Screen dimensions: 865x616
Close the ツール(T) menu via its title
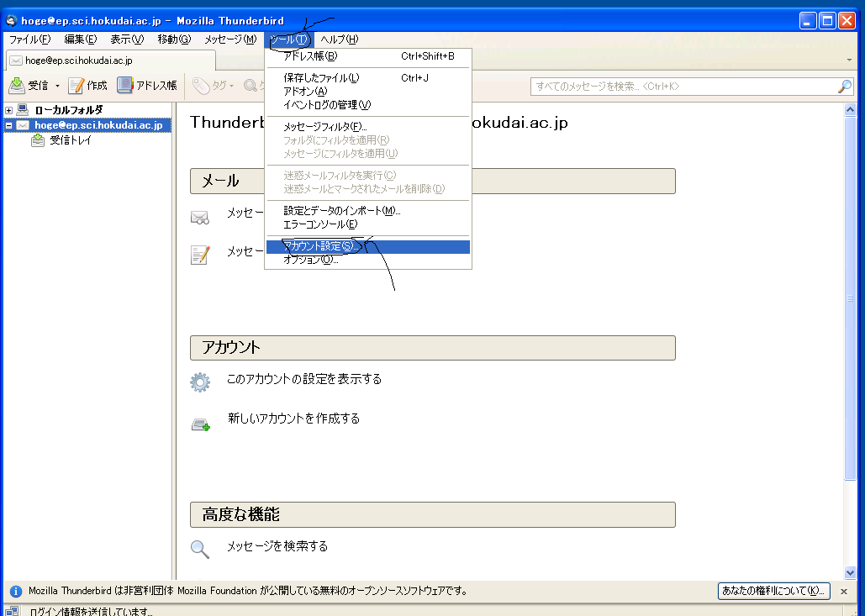(288, 39)
